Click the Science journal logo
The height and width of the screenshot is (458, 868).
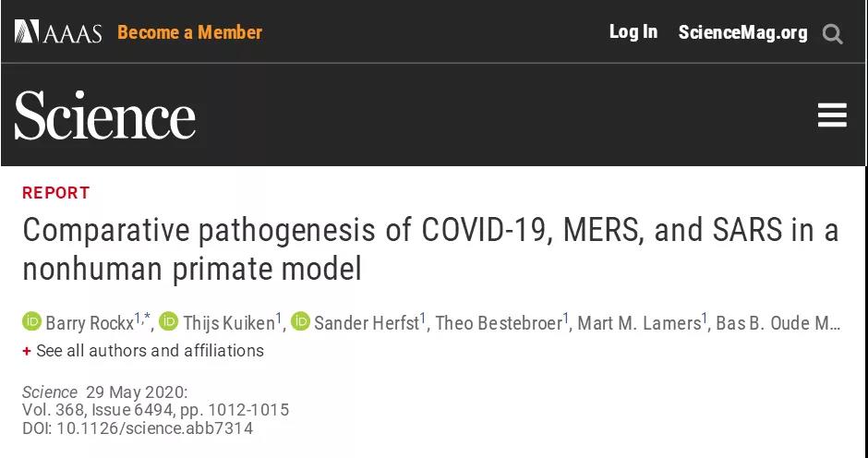pos(104,115)
